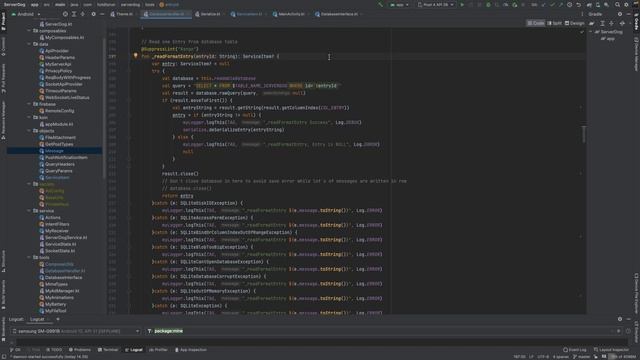The height and width of the screenshot is (360, 640).
Task: Click the lightbulb intention icon in gutter
Action: pos(136,56)
